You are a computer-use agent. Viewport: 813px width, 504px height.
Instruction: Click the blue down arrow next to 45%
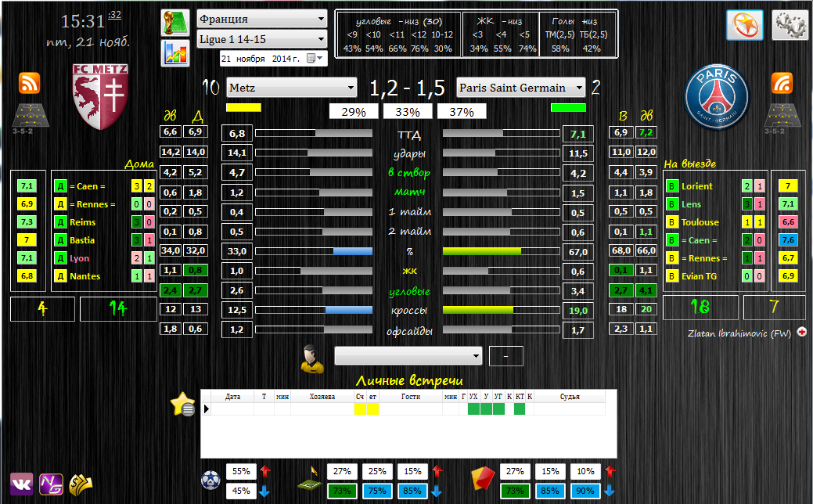[x=264, y=491]
